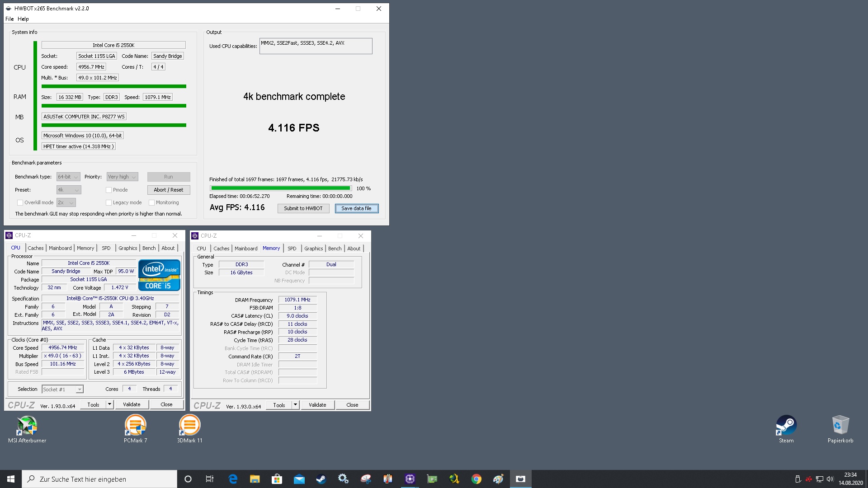Open the Preset 4k dropdown

tap(69, 190)
